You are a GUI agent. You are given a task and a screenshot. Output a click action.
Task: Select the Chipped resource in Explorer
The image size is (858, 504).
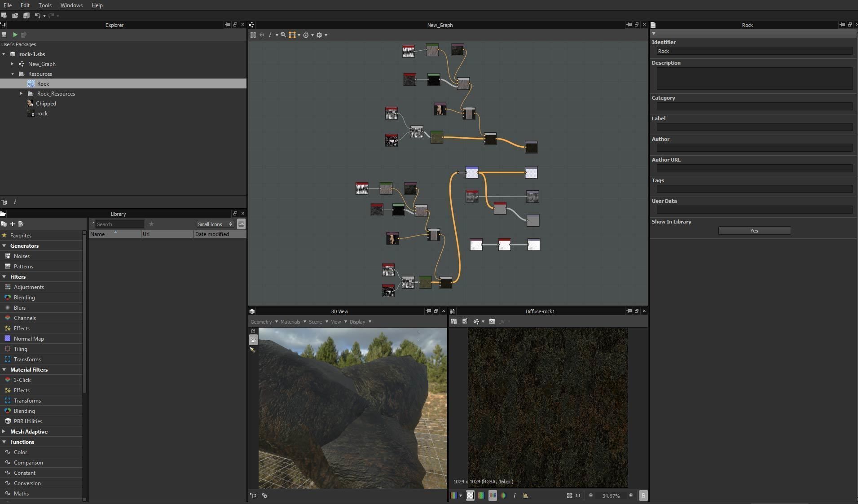point(46,104)
